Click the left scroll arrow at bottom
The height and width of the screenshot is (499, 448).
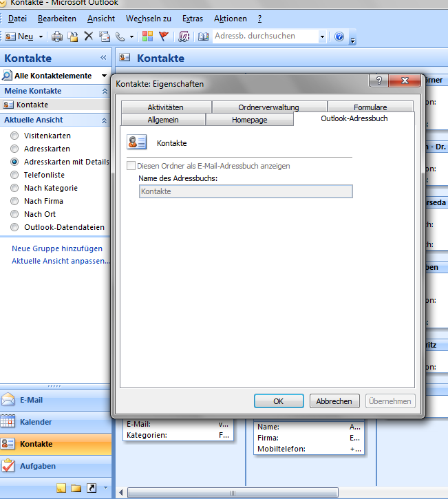tap(120, 493)
